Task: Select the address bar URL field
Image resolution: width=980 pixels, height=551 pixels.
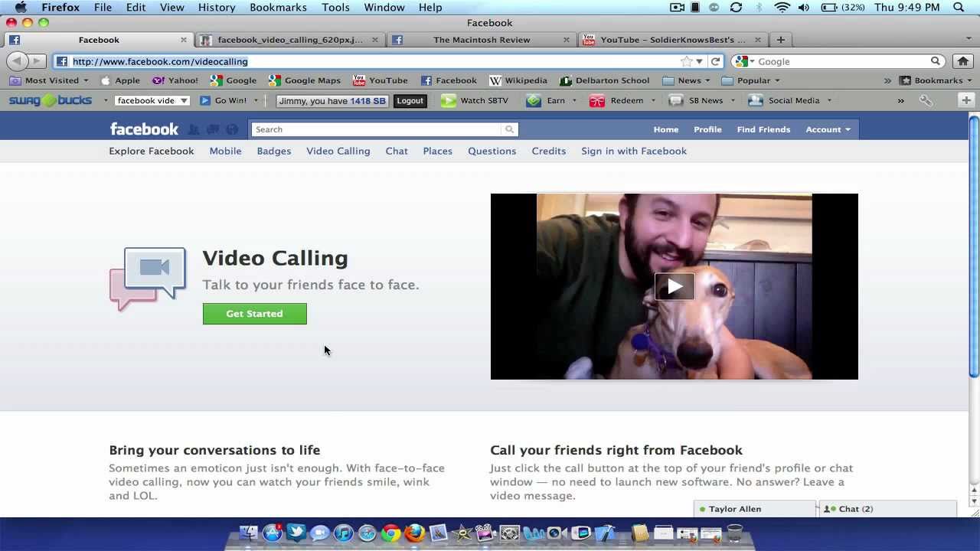Action: coord(375,61)
